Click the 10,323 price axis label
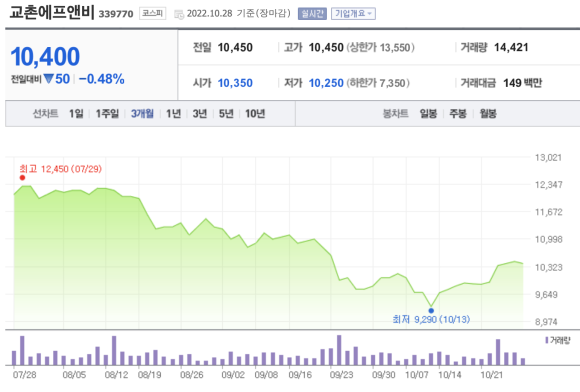The height and width of the screenshot is (392, 580). [549, 267]
